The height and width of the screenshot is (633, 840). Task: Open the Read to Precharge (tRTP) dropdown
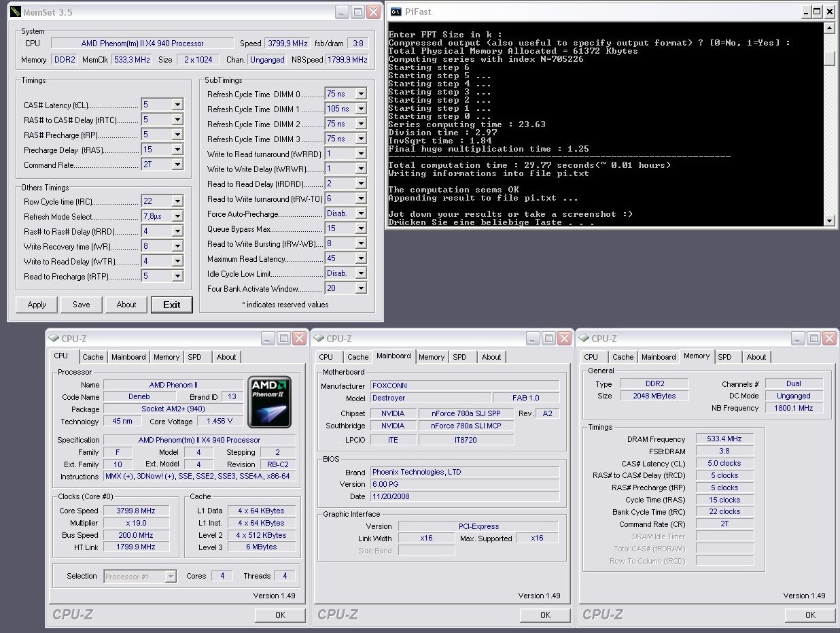pos(177,276)
